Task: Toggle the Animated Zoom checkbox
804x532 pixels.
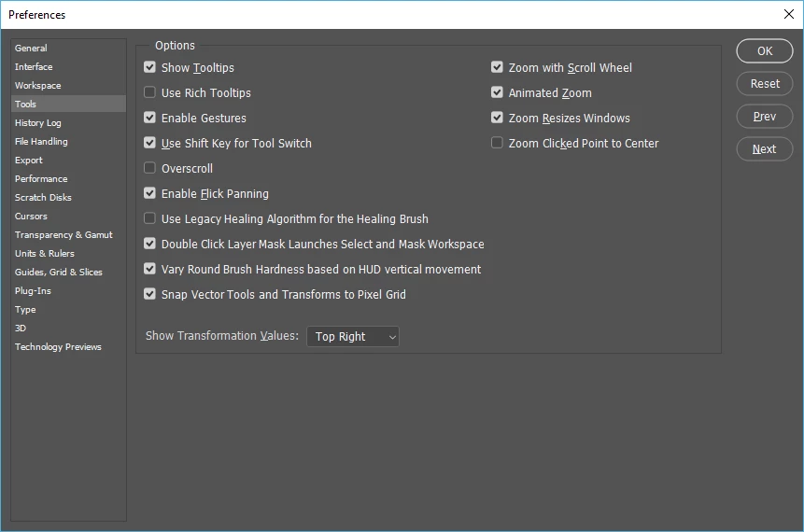Action: [x=497, y=92]
